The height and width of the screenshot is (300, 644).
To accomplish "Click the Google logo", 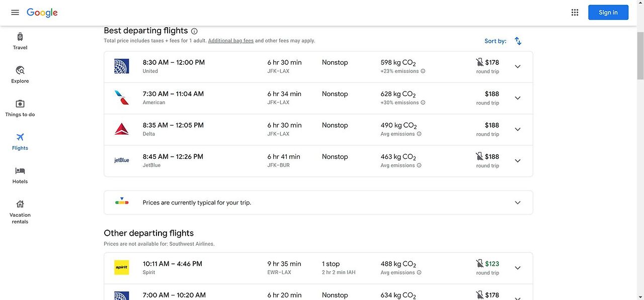I will (42, 13).
